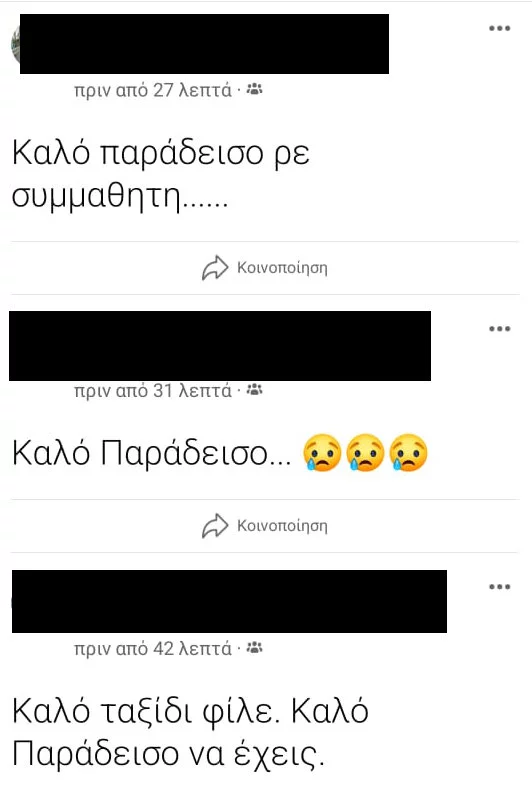Click the blacked-out author name above '31 λεπτά'
This screenshot has height=796, width=532.
220,346
